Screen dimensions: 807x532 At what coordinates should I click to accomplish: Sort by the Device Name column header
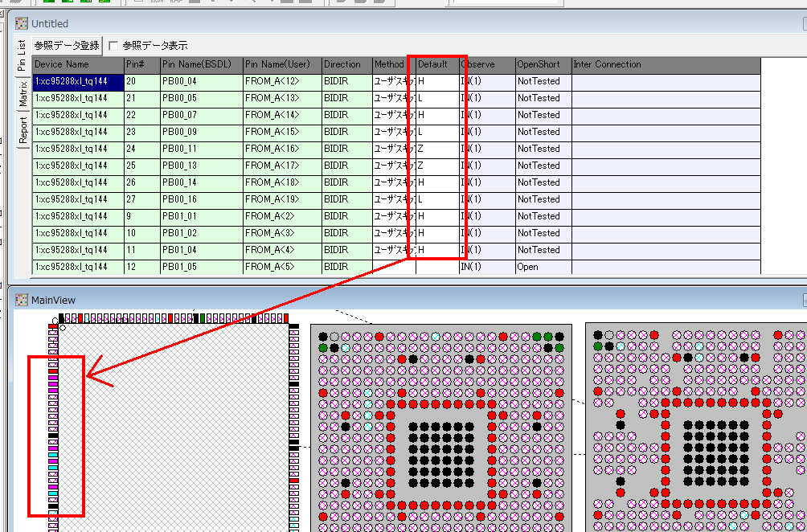tap(78, 64)
